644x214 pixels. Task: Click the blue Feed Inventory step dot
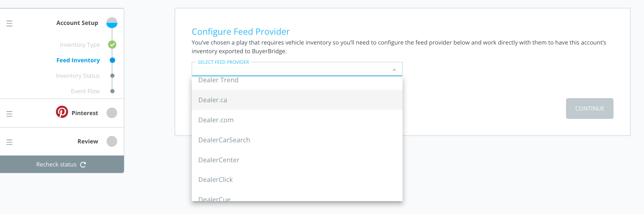pyautogui.click(x=112, y=60)
